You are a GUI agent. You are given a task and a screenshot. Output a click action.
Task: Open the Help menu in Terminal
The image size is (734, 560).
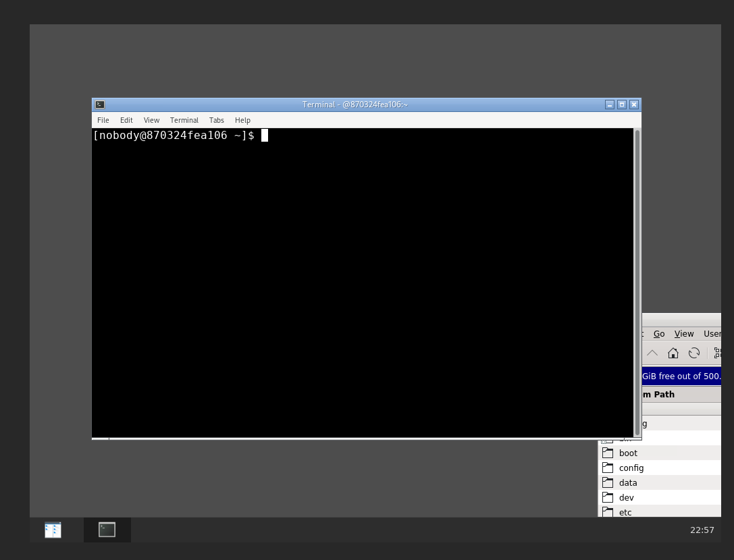coord(242,120)
